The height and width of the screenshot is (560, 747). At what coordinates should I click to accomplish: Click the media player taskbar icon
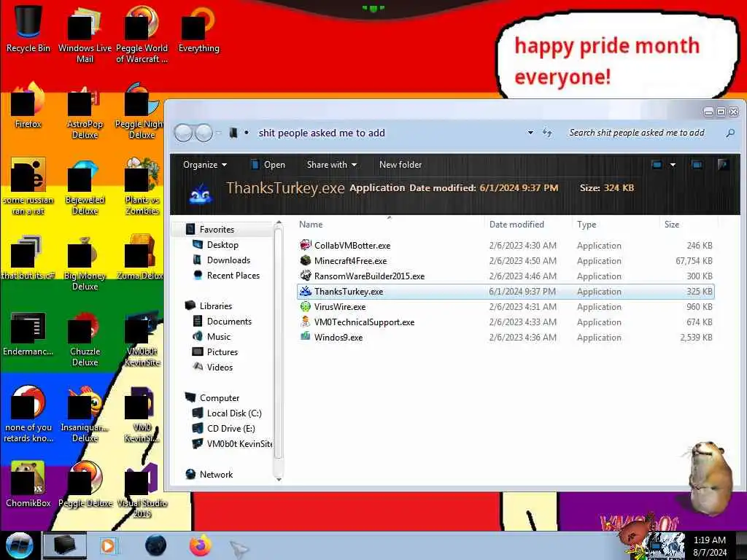click(108, 545)
